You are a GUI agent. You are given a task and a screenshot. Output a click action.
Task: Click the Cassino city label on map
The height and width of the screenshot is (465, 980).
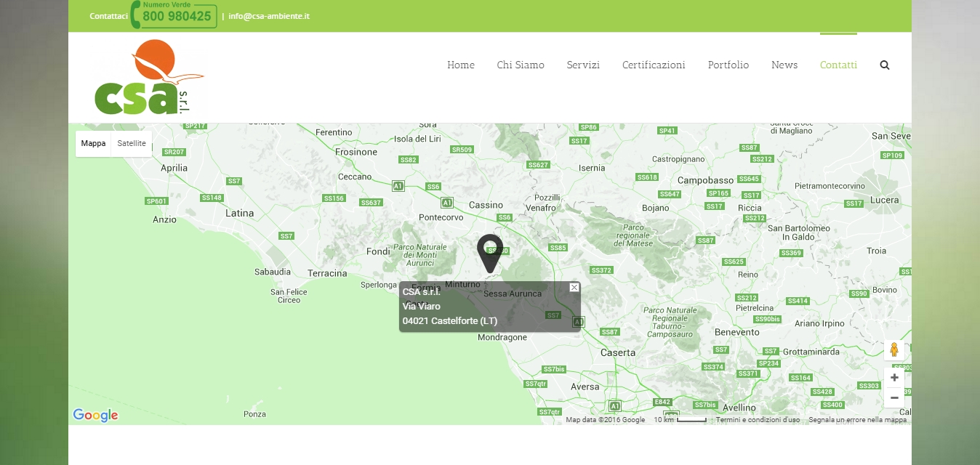pyautogui.click(x=486, y=205)
